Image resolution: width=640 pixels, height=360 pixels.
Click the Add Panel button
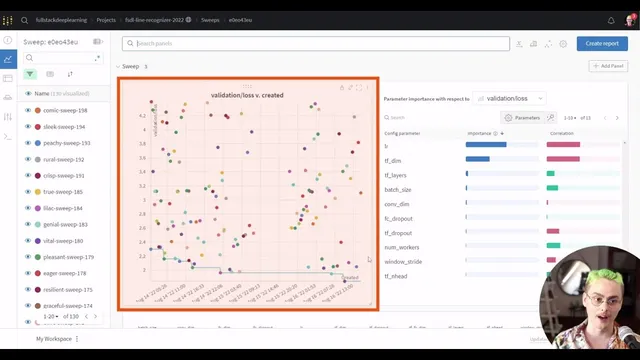[x=608, y=66]
